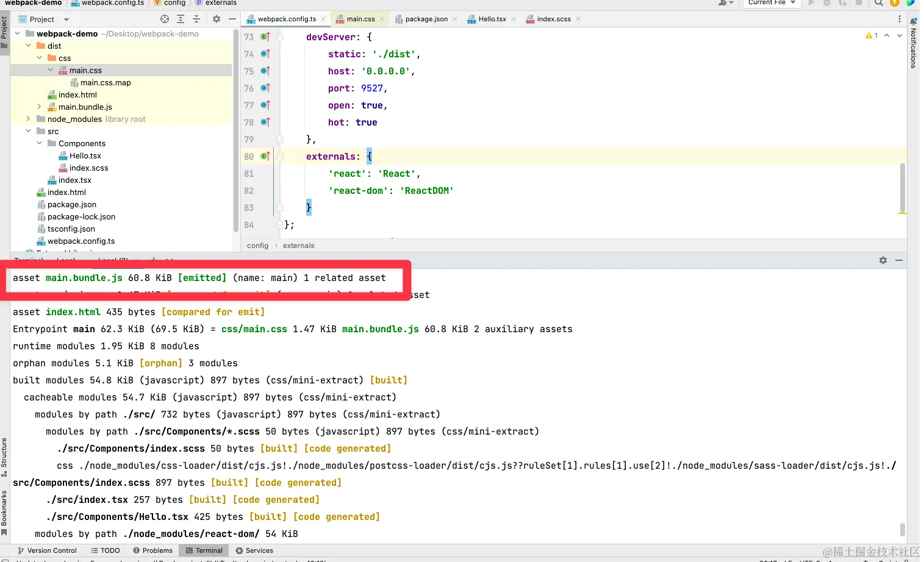The image size is (924, 562).
Task: Fold the devServer block at line 73
Action: coord(280,37)
